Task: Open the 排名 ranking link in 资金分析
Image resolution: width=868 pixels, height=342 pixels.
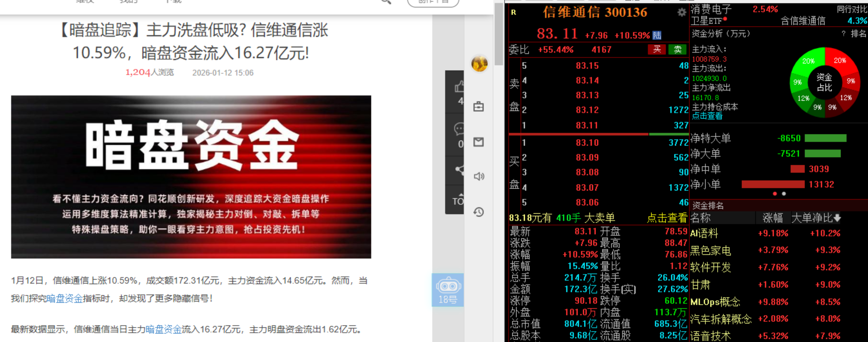Action: click(859, 33)
